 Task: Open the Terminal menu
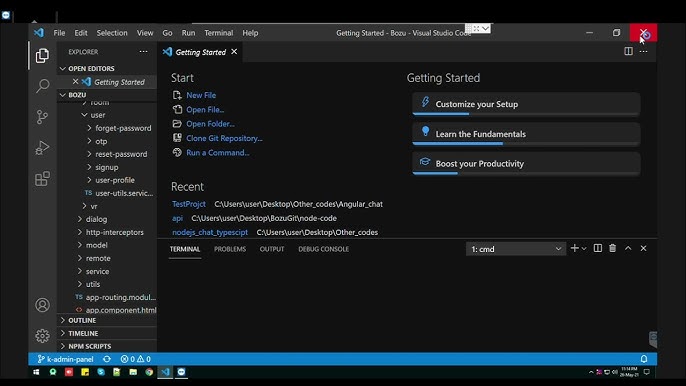[218, 33]
